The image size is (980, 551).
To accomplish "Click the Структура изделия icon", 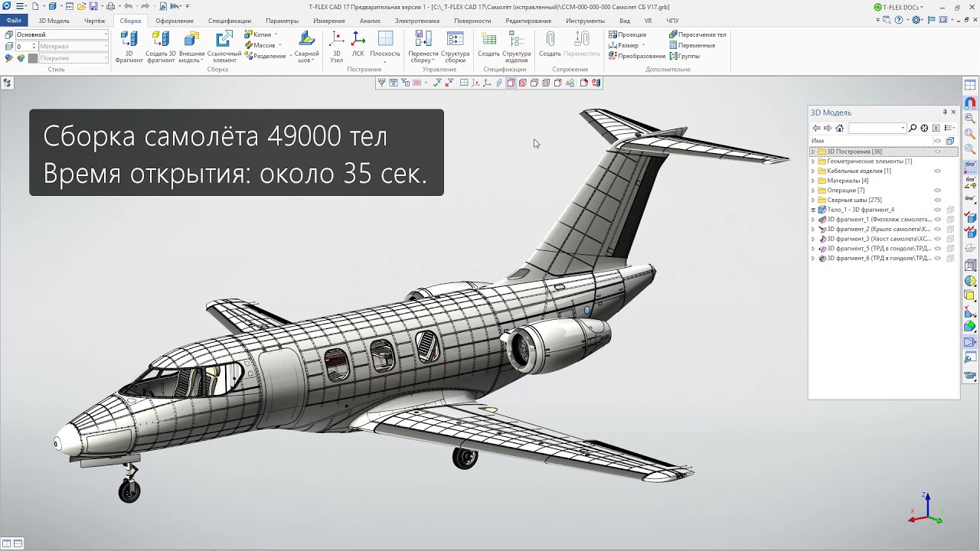I will point(517,46).
